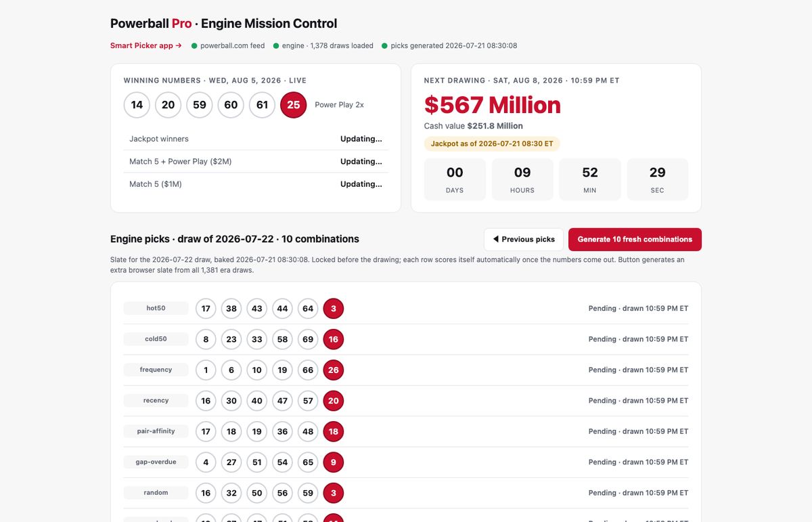Open the Smart Picker app link
Image resolution: width=812 pixels, height=522 pixels.
(146, 46)
